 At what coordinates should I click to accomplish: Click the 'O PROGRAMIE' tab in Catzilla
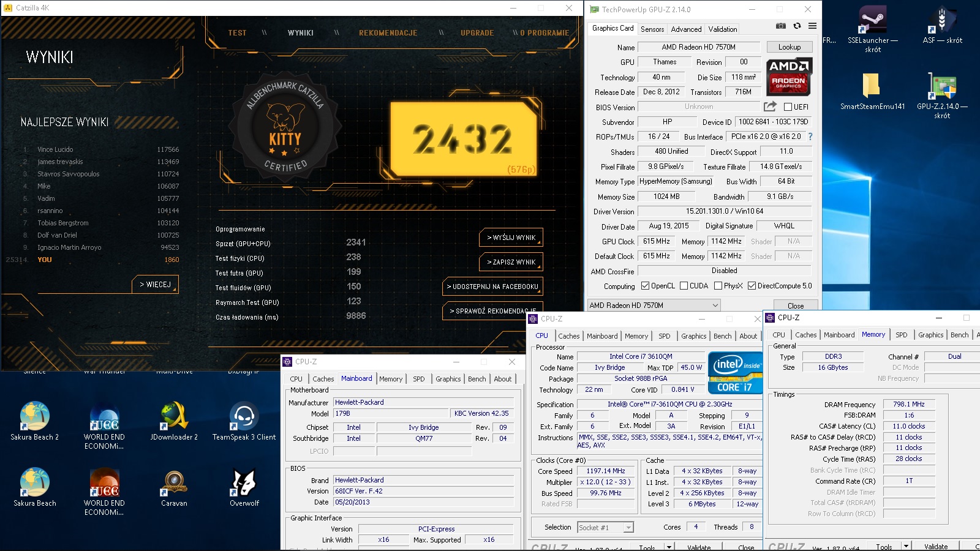[x=545, y=33]
